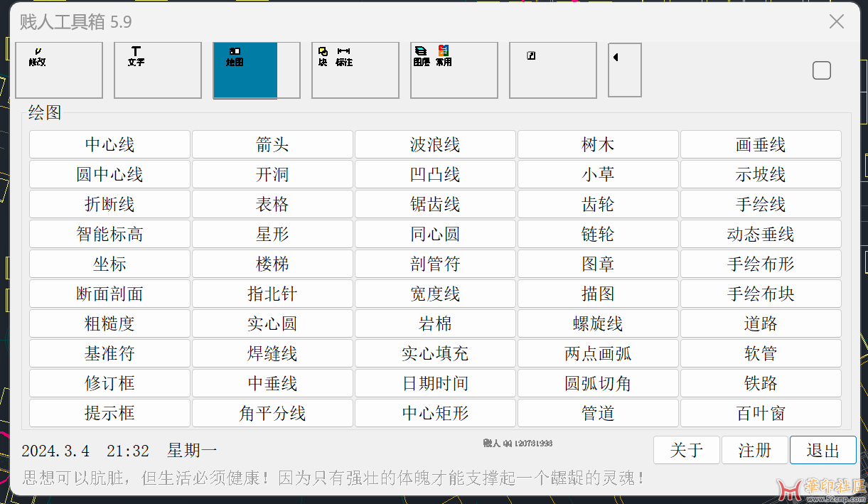The width and height of the screenshot is (868, 504).
Task: Click the 画垂线 button
Action: [x=761, y=144]
